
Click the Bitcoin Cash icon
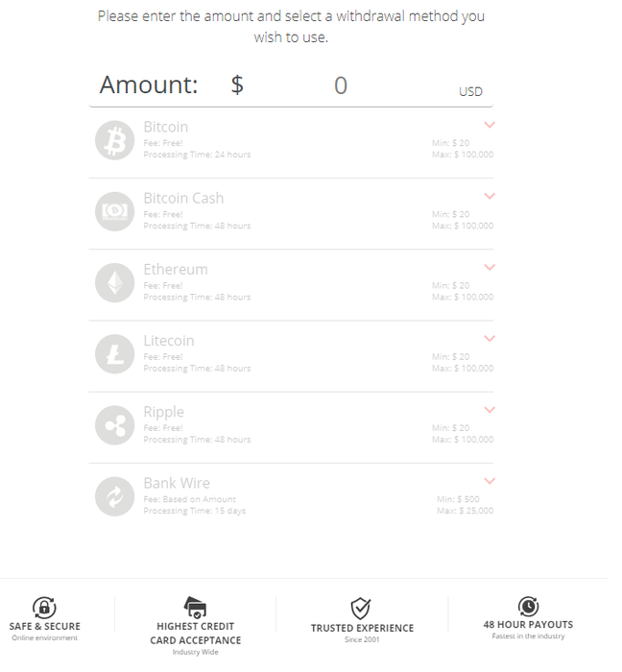(115, 212)
